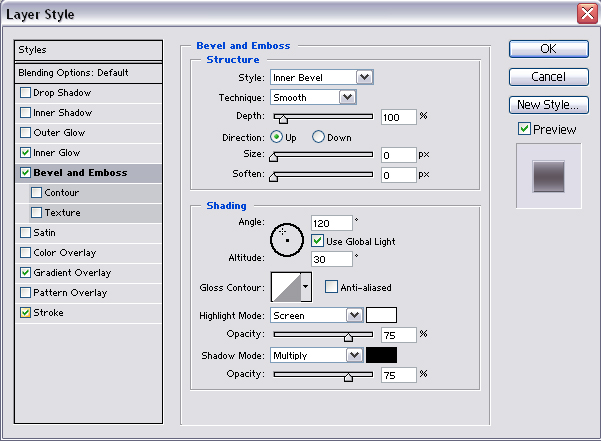Click the OK button

(548, 49)
